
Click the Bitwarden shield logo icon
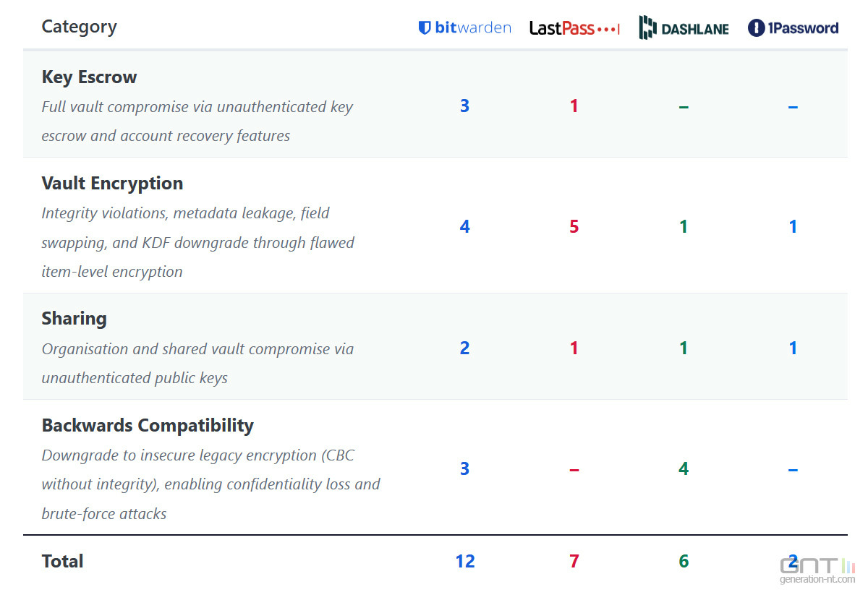425,28
